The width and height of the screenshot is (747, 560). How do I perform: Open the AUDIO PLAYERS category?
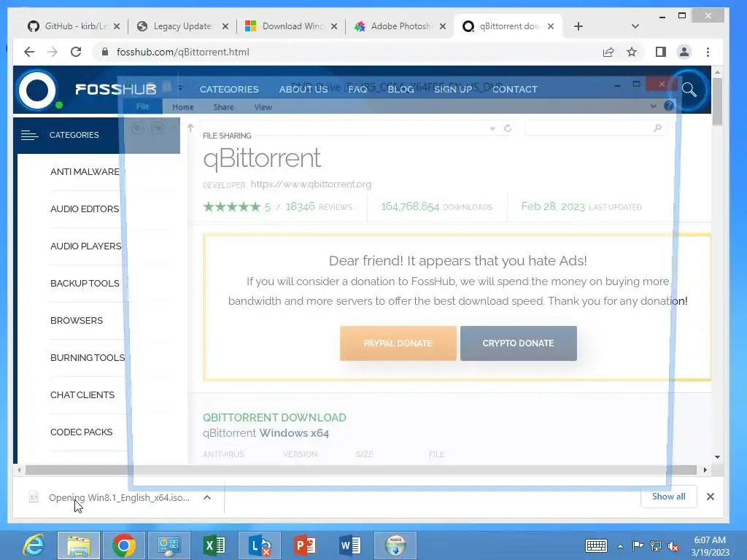pyautogui.click(x=86, y=246)
